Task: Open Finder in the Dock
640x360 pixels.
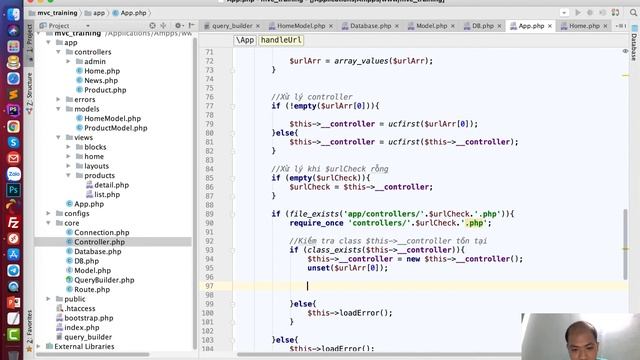Action: (x=13, y=14)
